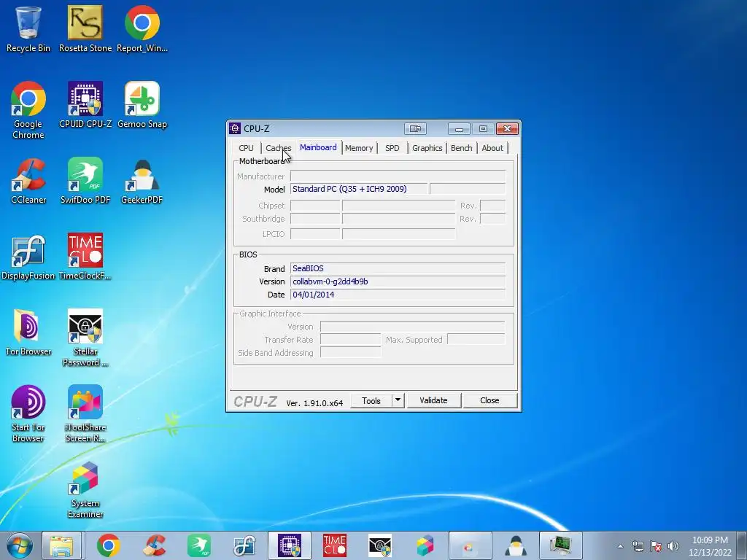Viewport: 747px width, 560px height.
Task: Select the CCleaner desktop shortcut
Action: pyautogui.click(x=28, y=181)
